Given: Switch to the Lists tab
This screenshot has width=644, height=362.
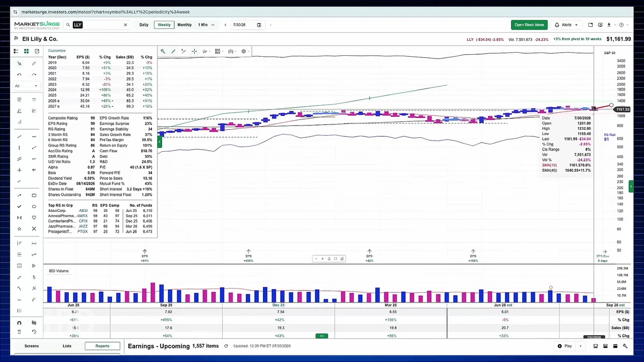Looking at the screenshot, I should click(x=67, y=346).
